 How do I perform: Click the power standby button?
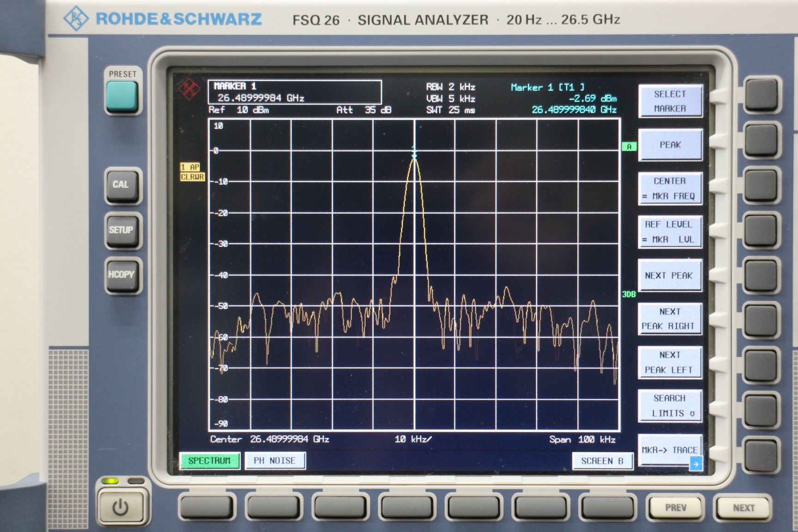(x=121, y=508)
